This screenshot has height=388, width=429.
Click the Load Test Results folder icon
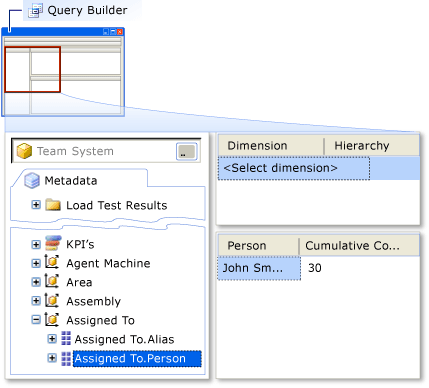tap(53, 205)
